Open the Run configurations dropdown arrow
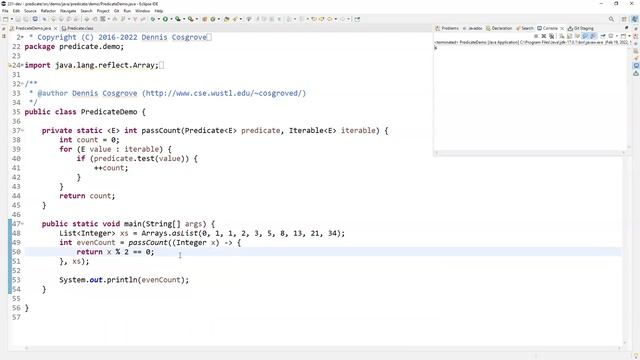Image resolution: width=640 pixels, height=360 pixels. tap(171, 19)
